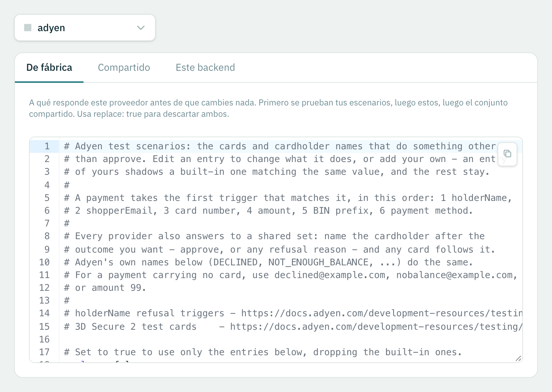The width and height of the screenshot is (552, 392).
Task: Click the holderName refusal triggers docs URL
Action: coord(382,313)
